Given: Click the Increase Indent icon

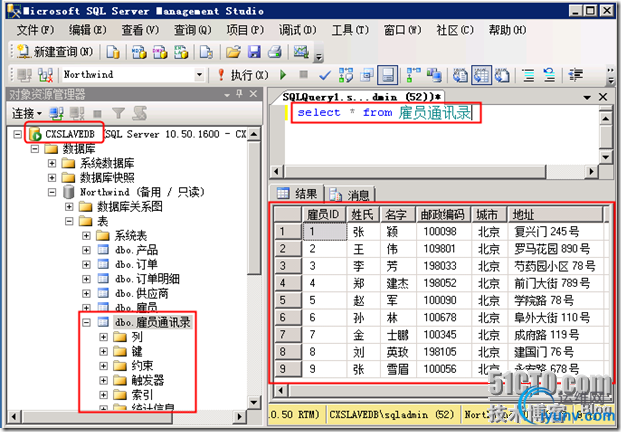Looking at the screenshot, I should tap(576, 75).
